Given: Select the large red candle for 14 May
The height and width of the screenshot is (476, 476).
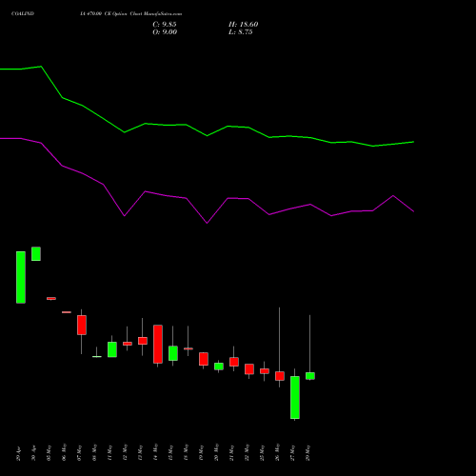Looking at the screenshot, I should pyautogui.click(x=158, y=345).
